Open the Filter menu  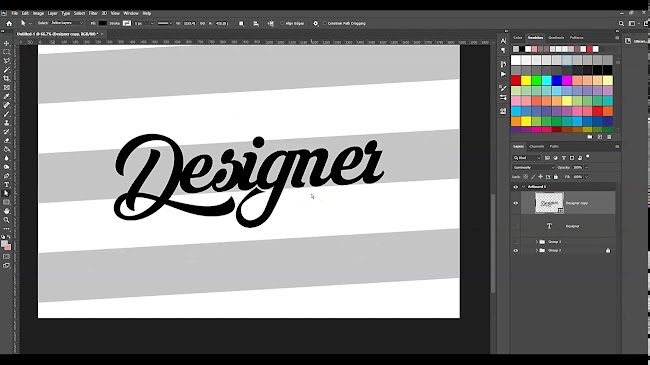[93, 13]
